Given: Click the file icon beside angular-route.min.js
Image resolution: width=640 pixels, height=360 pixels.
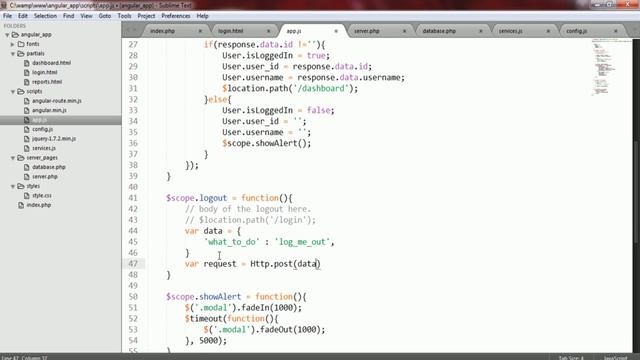Looking at the screenshot, I should coord(27,101).
